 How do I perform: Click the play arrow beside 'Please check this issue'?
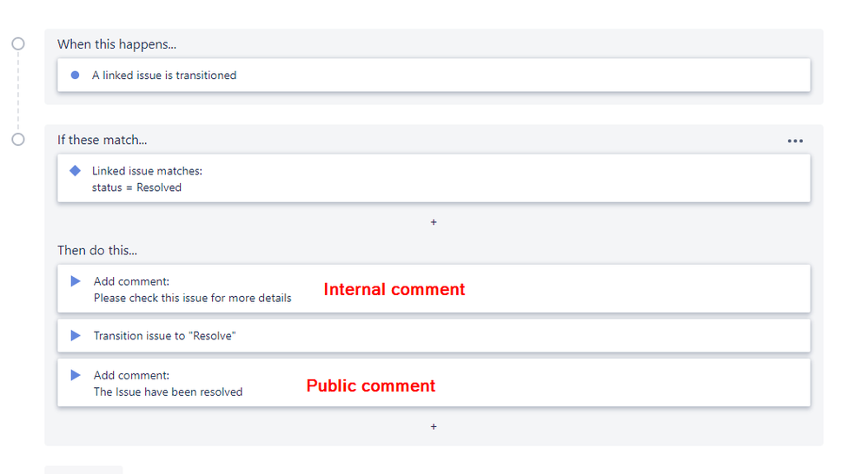(x=76, y=281)
